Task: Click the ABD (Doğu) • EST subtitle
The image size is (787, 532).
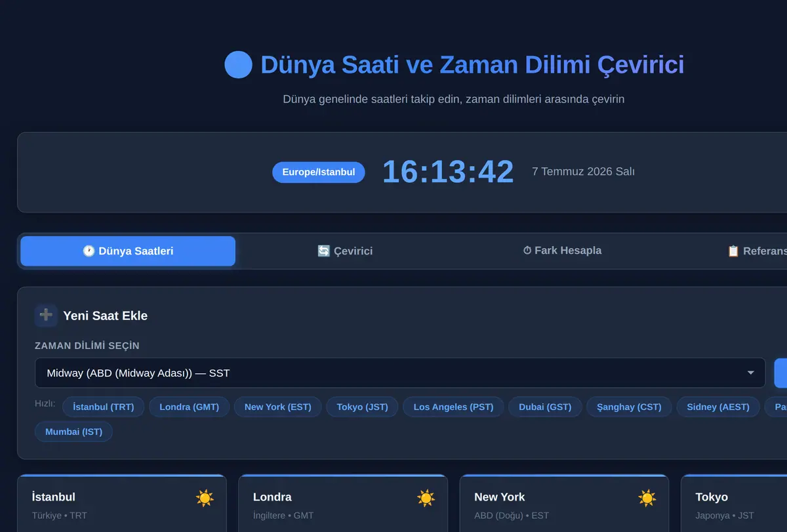Action: [512, 516]
